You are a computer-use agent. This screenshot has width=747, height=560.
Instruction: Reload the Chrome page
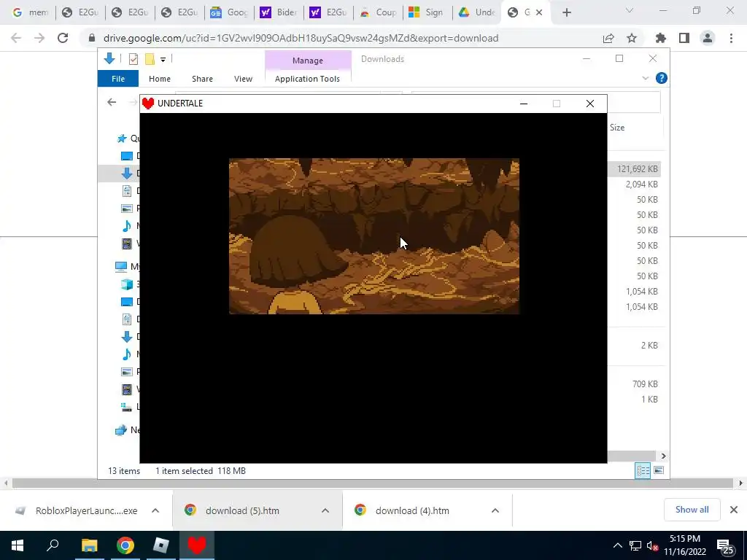pyautogui.click(x=63, y=38)
